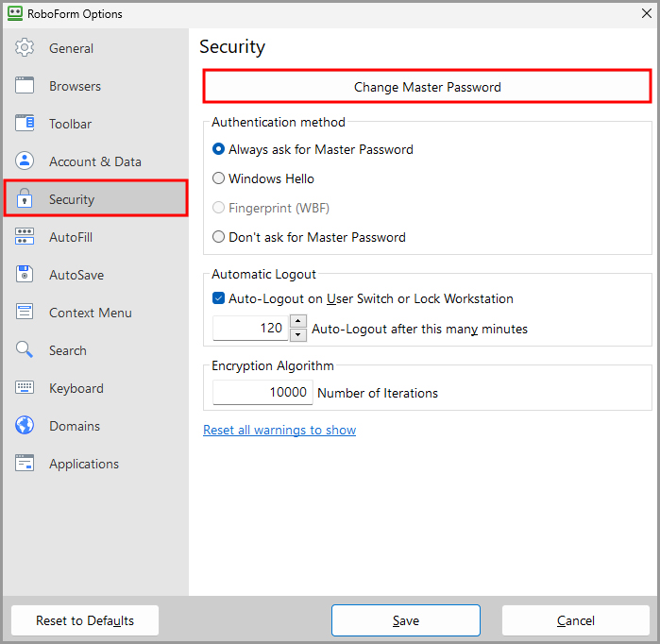The height and width of the screenshot is (644, 660).
Task: Select the AutoFill options page
Action: [x=96, y=237]
